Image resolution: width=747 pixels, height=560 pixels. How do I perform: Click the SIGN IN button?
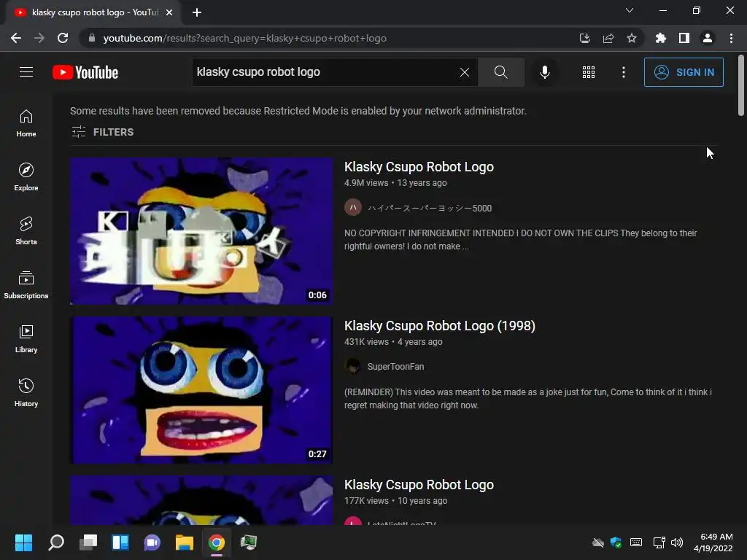tap(684, 72)
